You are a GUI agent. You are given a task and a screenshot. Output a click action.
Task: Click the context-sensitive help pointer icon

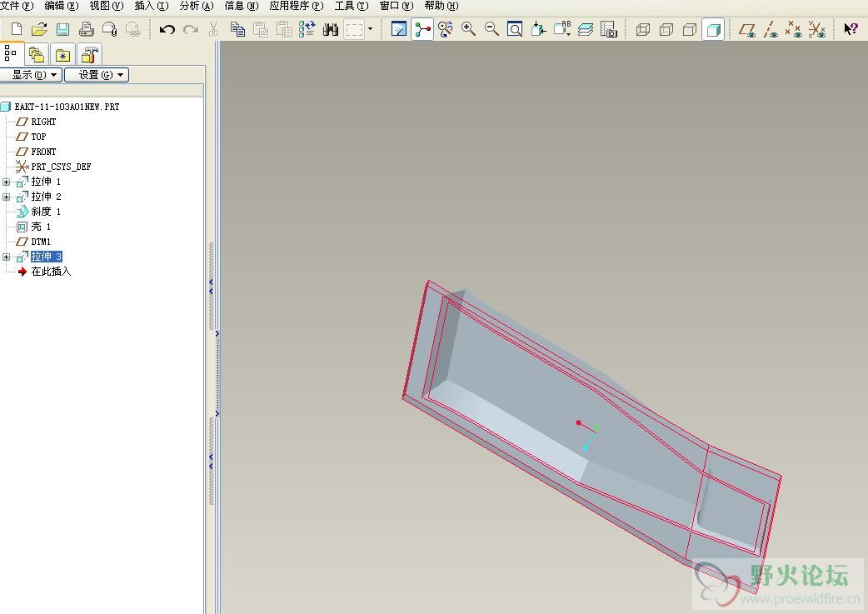851,29
